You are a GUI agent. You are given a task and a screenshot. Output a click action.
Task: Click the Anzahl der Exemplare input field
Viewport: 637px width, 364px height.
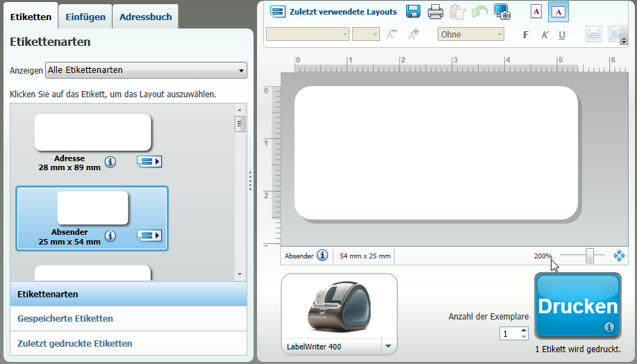point(510,333)
